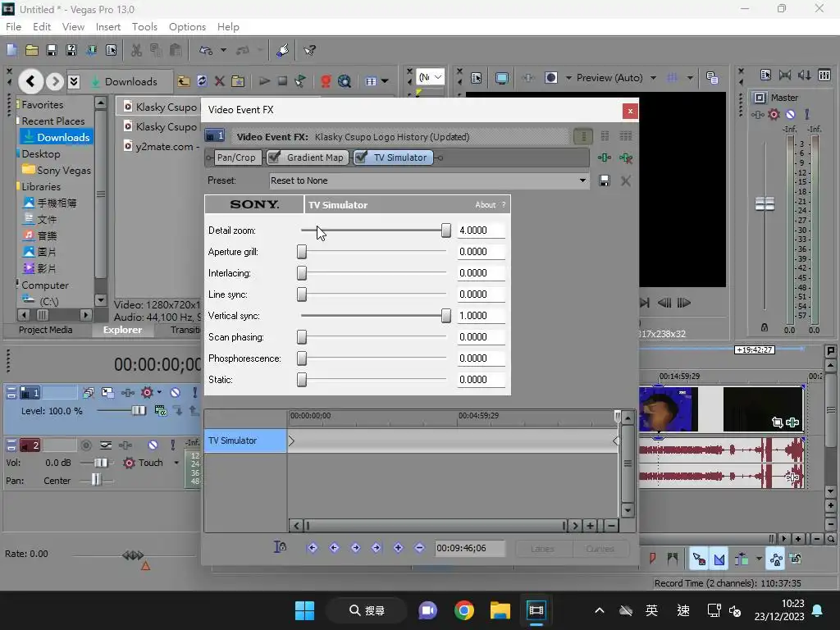Click the Static slider handle
This screenshot has height=630, width=840.
pyautogui.click(x=302, y=380)
